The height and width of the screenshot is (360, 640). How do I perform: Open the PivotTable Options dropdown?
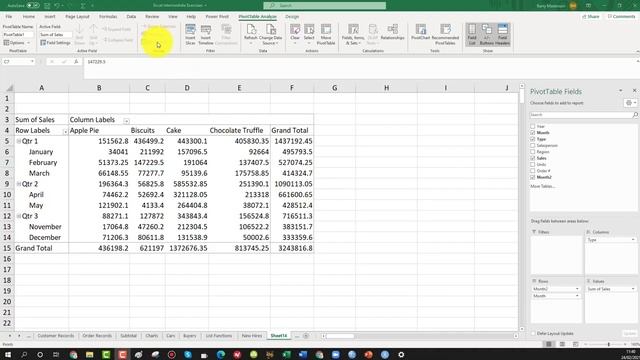point(17,42)
